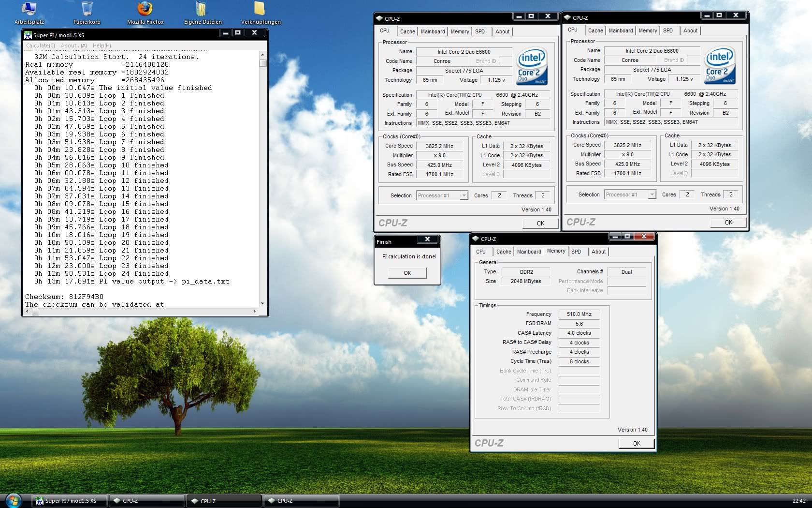Launch Mozilla Firefox from desktop
Viewport: 812px width, 508px height.
(x=145, y=13)
